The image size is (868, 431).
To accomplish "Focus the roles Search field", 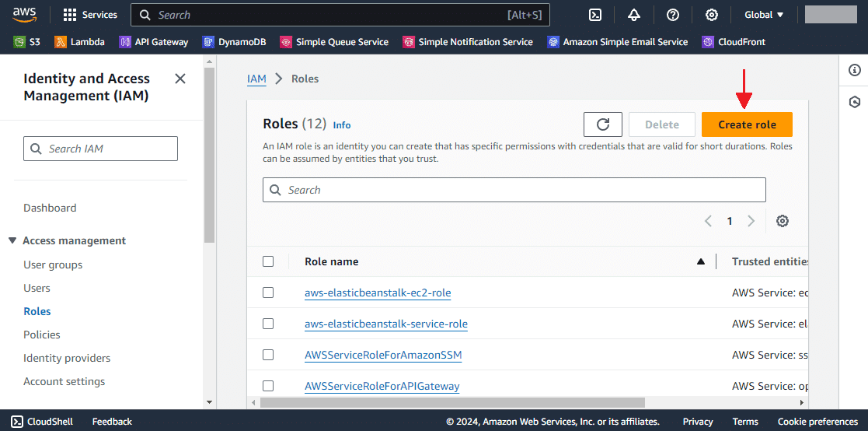I will [x=514, y=190].
